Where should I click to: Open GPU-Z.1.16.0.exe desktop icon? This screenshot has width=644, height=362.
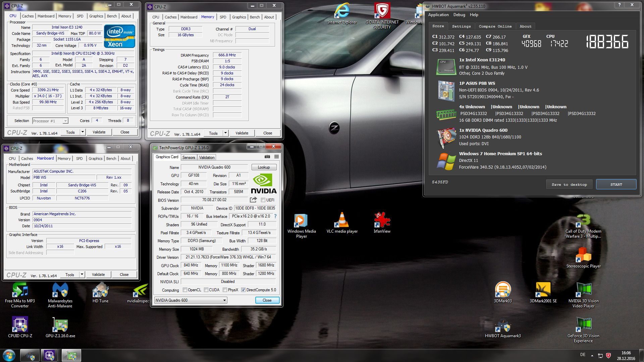tap(60, 327)
